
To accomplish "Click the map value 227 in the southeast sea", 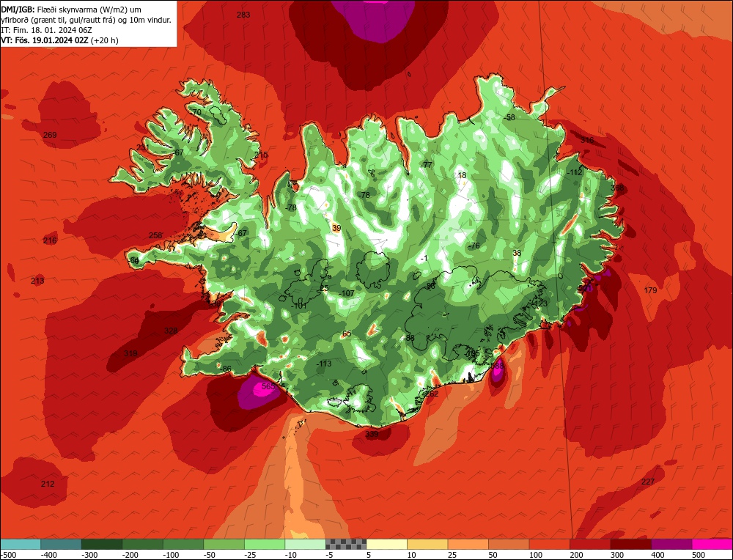I will pyautogui.click(x=647, y=482).
